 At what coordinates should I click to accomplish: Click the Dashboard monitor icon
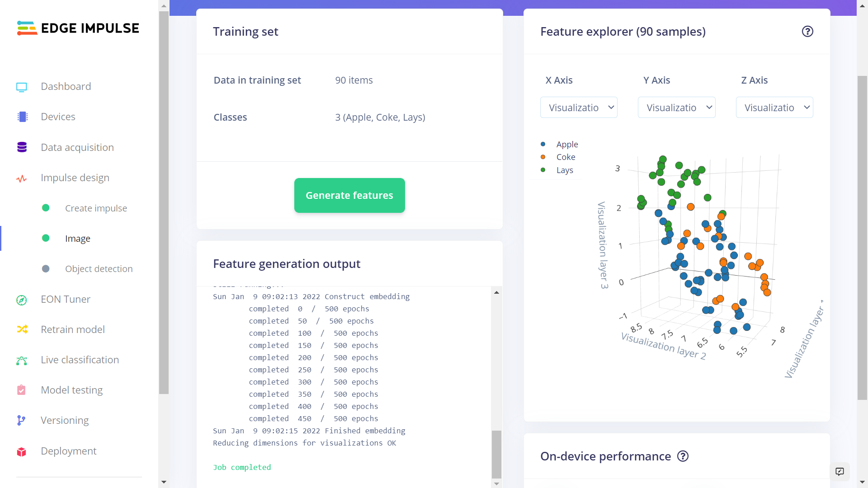point(22,87)
